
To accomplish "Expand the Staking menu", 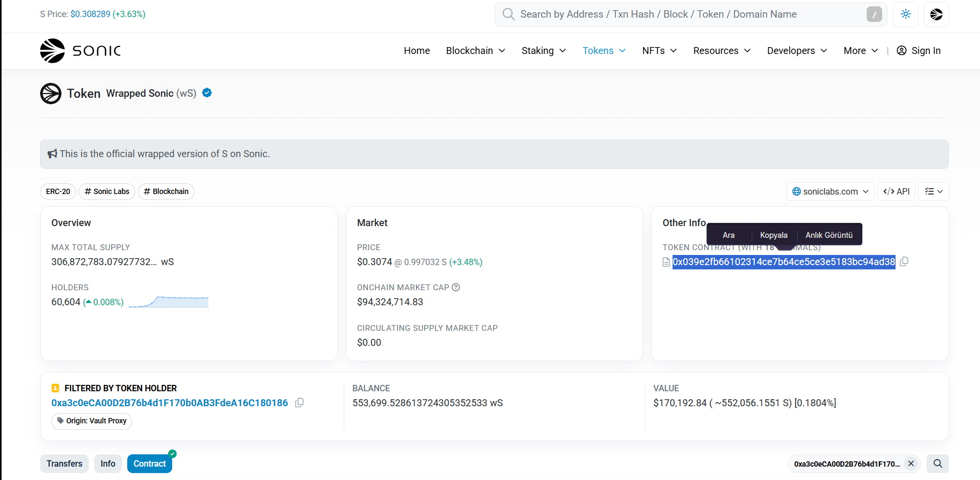I will coord(544,51).
